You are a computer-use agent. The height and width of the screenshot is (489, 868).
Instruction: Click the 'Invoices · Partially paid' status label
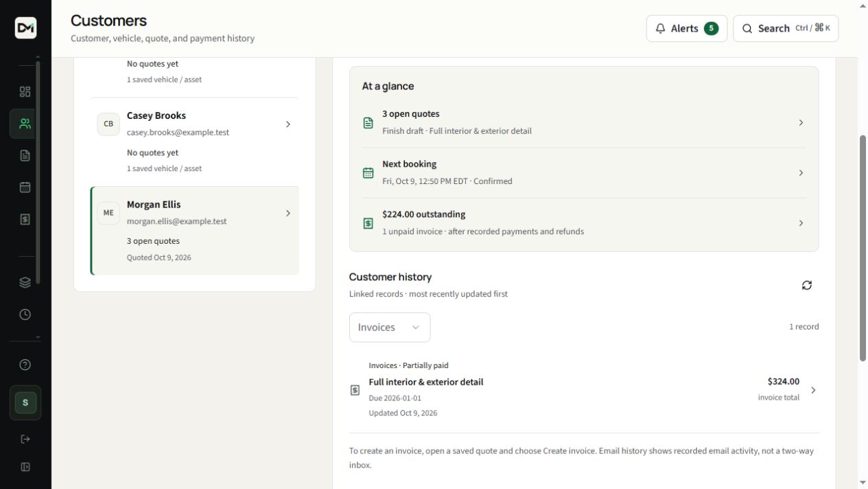408,365
